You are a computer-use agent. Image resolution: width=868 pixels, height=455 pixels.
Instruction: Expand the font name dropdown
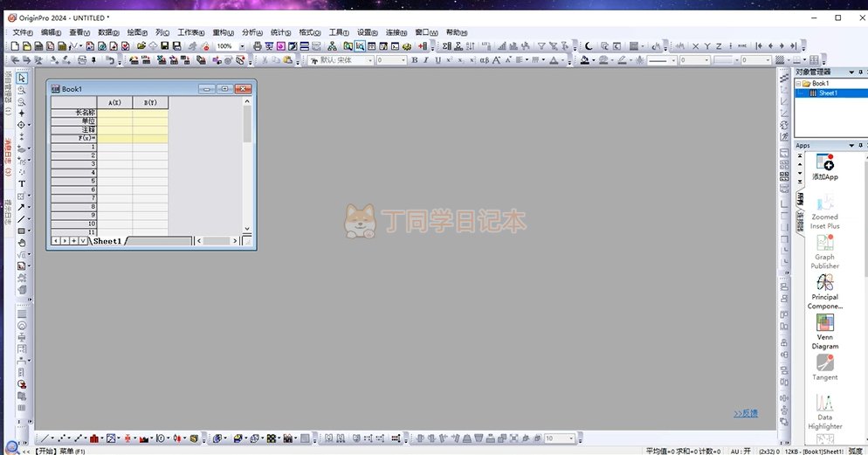tap(370, 60)
